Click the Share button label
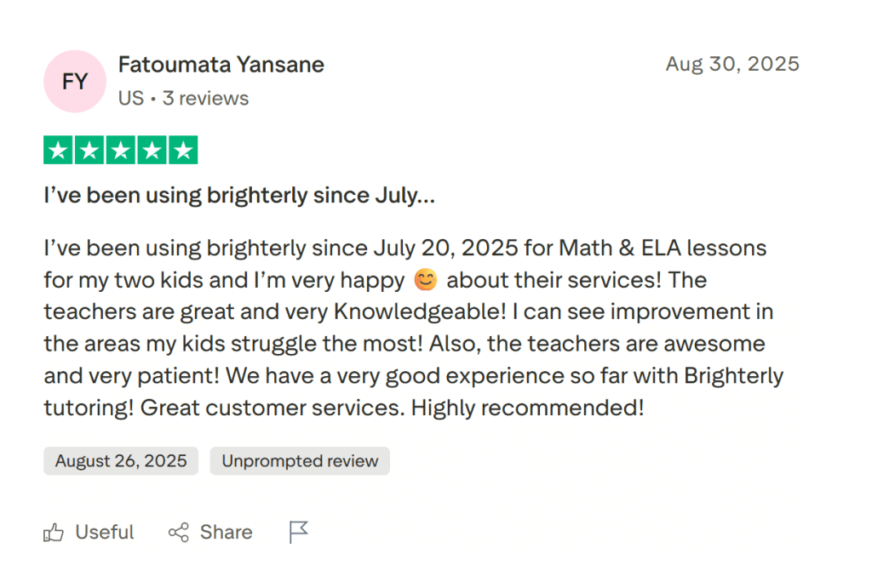 click(225, 531)
